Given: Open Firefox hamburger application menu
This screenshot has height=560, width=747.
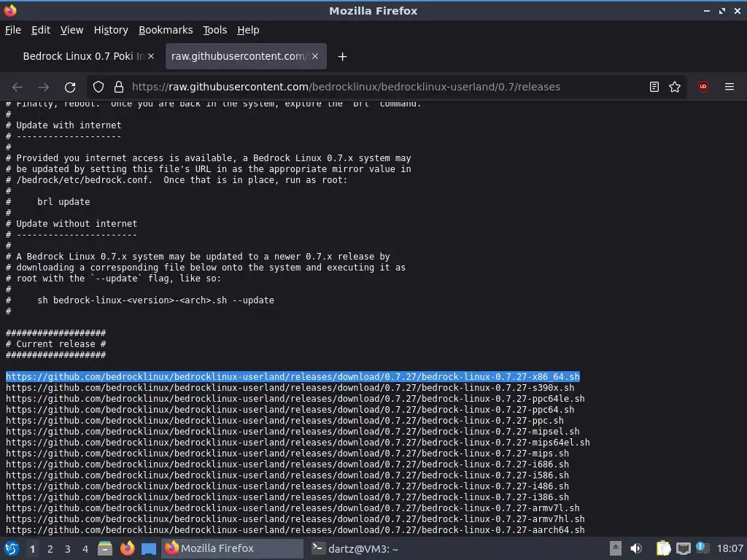Looking at the screenshot, I should click(729, 87).
